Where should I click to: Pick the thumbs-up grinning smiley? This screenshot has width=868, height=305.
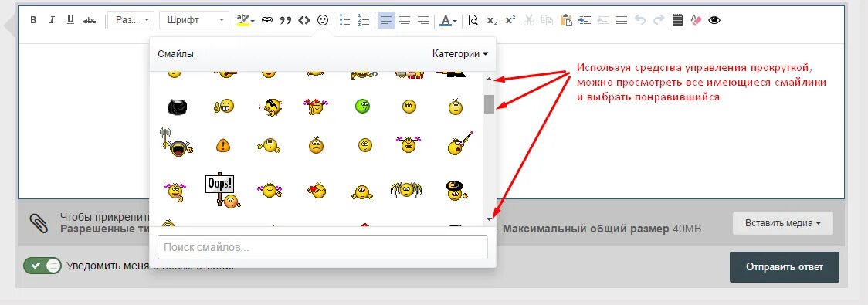[x=224, y=106]
